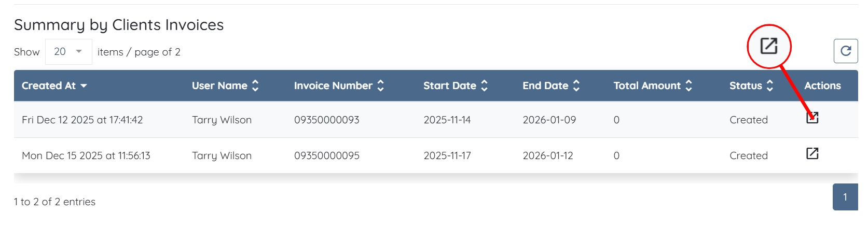Click Tarry Wilson in the first row
Viewport: 868px width, 227px height.
tap(222, 120)
